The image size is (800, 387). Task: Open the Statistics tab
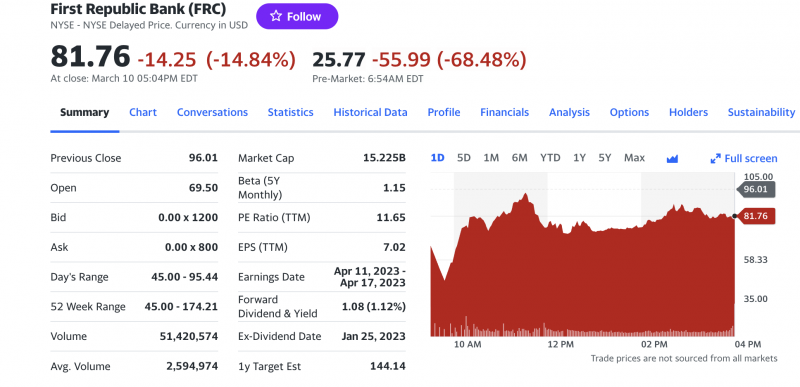coord(290,112)
